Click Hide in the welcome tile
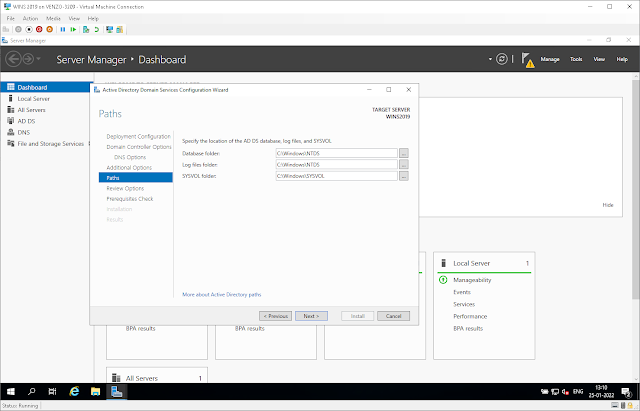The height and width of the screenshot is (411, 640). pos(608,205)
